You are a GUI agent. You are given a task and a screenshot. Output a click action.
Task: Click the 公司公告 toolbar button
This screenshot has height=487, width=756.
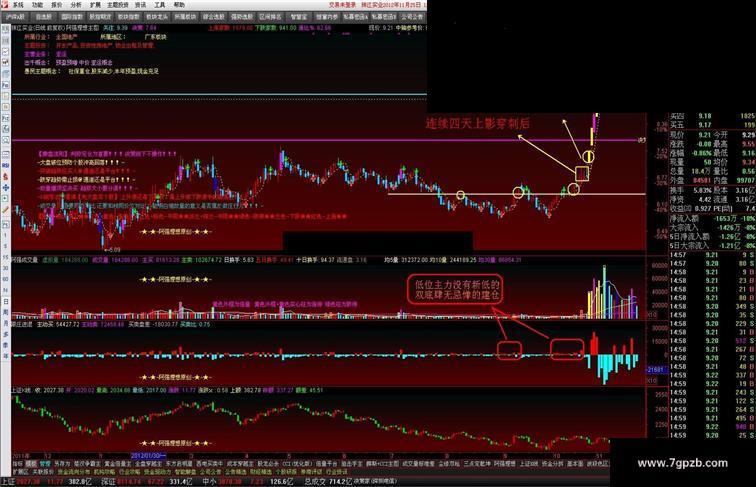pyautogui.click(x=412, y=17)
